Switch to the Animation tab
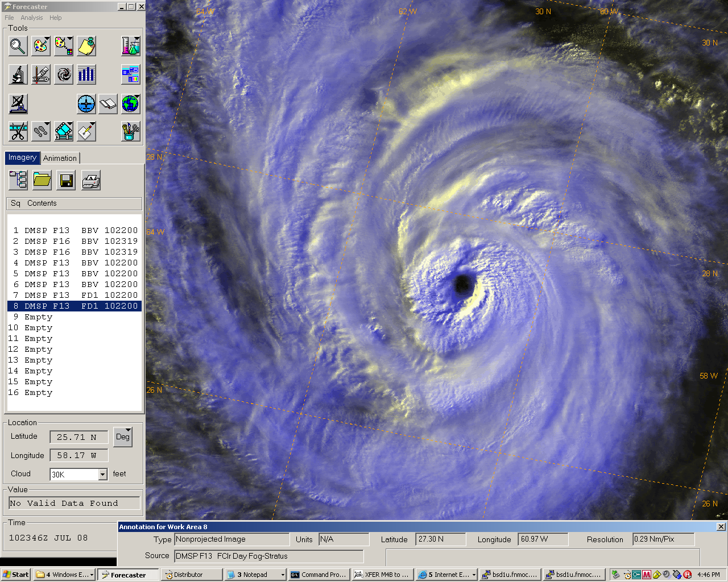Viewport: 728px width, 582px height. [x=60, y=159]
